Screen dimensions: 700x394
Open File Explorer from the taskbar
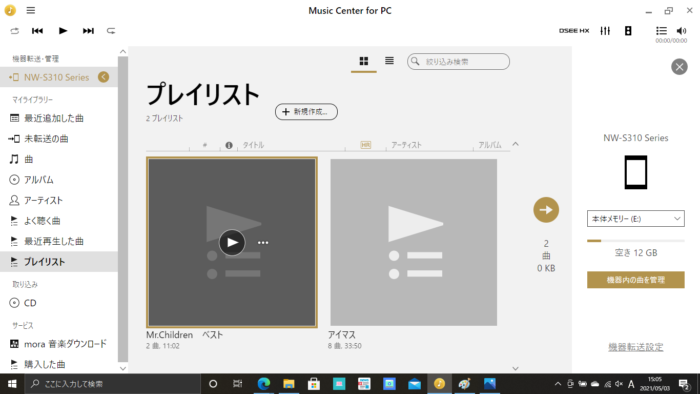(289, 384)
